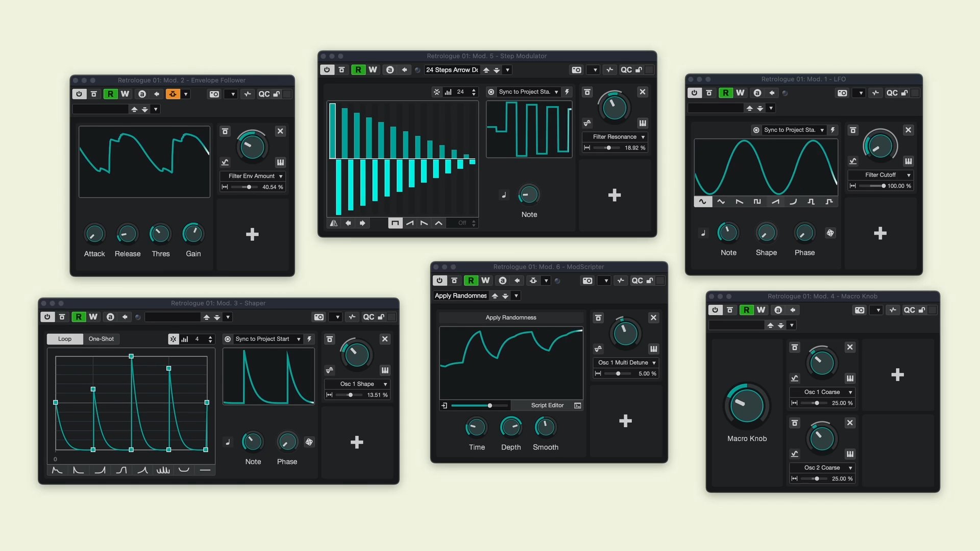Viewport: 980px width, 551px height.
Task: Add modulation target in Step Modulator
Action: point(615,195)
